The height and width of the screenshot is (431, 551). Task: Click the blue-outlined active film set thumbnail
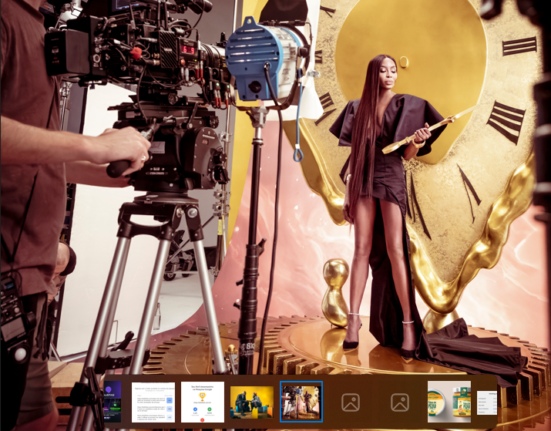(301, 401)
